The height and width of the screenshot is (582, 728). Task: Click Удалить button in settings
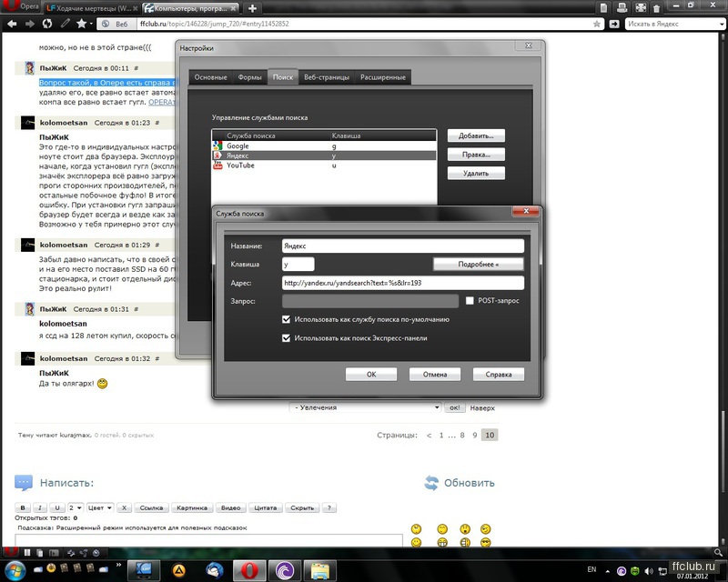click(476, 173)
